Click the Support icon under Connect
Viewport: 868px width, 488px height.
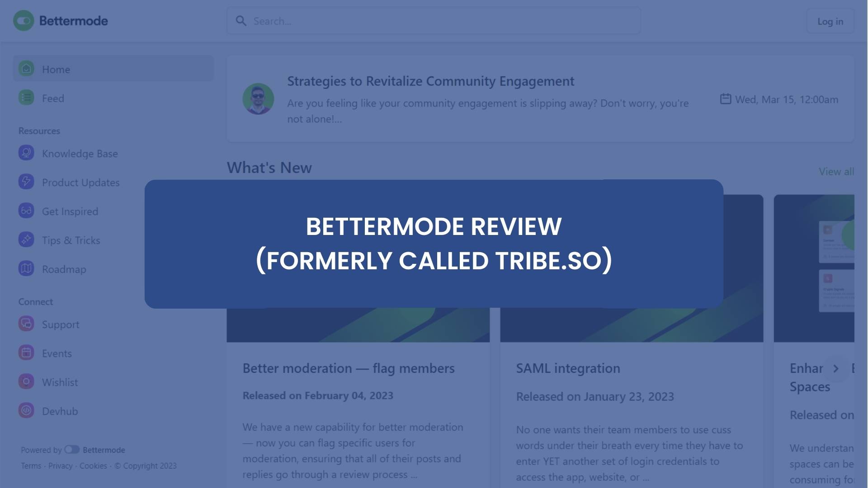point(26,323)
